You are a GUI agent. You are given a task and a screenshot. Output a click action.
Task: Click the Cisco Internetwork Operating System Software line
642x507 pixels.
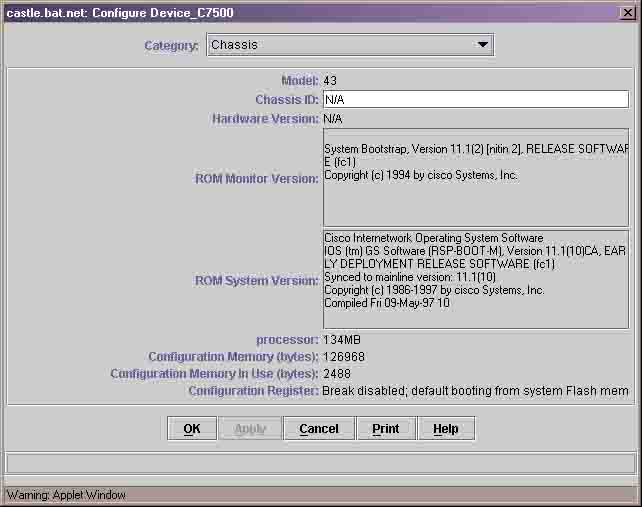(434, 238)
